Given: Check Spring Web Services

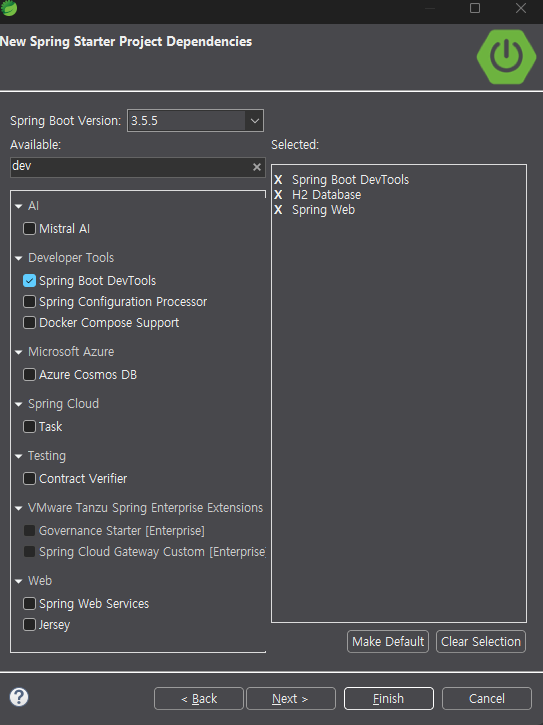Looking at the screenshot, I should tap(29, 603).
